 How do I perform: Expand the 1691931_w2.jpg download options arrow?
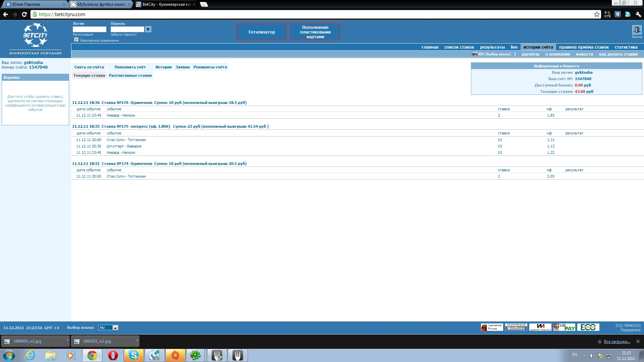137,341
